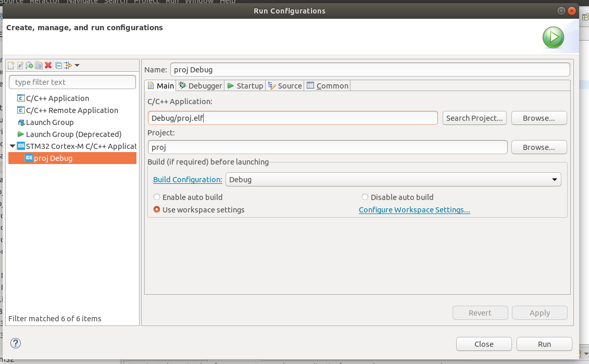Collapse all launch configuration types
This screenshot has width=589, height=364.
pos(57,65)
